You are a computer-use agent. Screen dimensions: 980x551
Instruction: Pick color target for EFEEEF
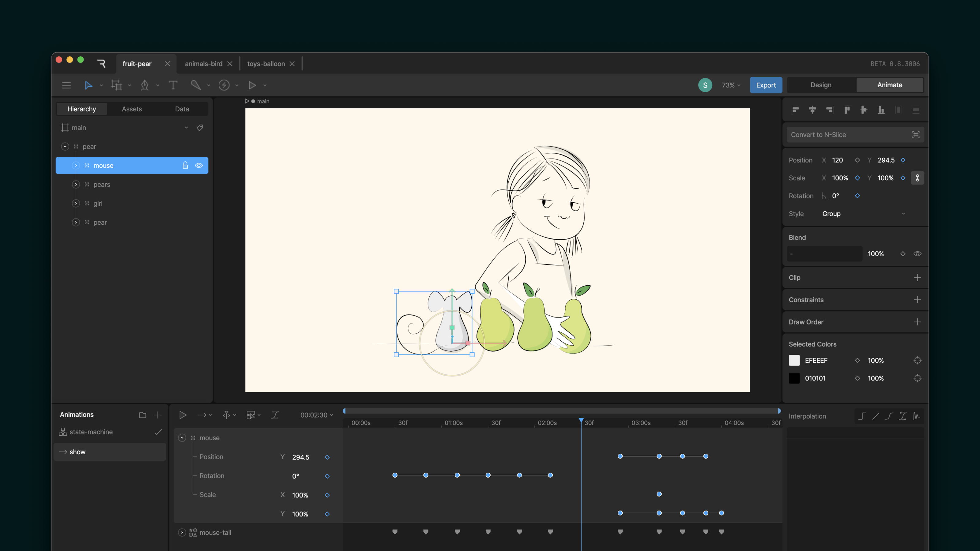click(917, 360)
